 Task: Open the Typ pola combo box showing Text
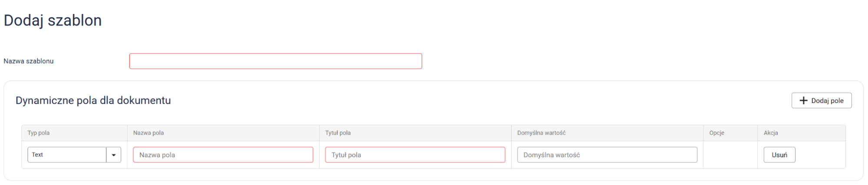(x=67, y=155)
